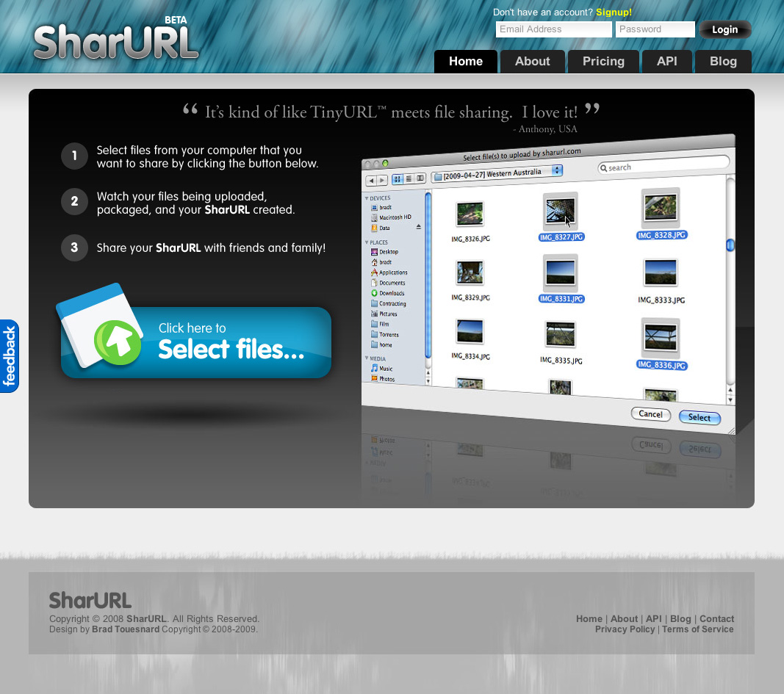Open Music under MEDIA in the sidebar
This screenshot has height=694, width=784.
pyautogui.click(x=381, y=369)
